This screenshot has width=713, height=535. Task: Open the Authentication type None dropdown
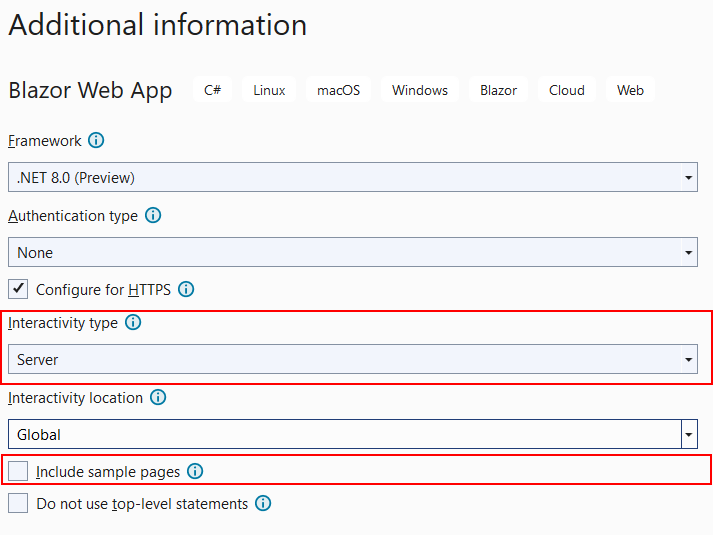353,252
